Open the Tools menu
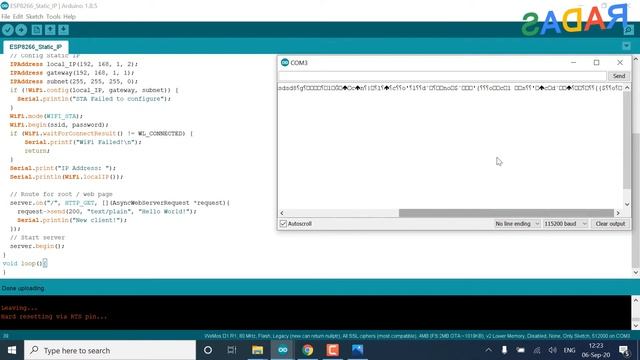Viewport: 640px width, 360px height. (x=53, y=17)
